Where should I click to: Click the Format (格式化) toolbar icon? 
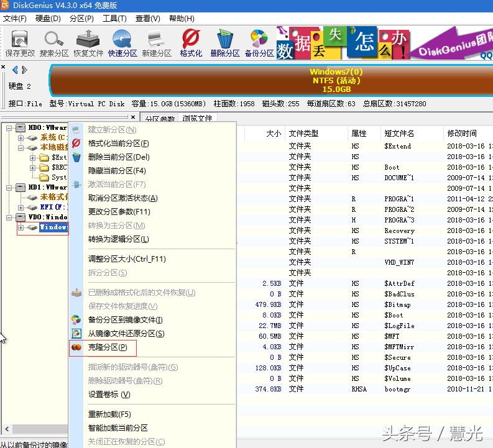coord(191,43)
